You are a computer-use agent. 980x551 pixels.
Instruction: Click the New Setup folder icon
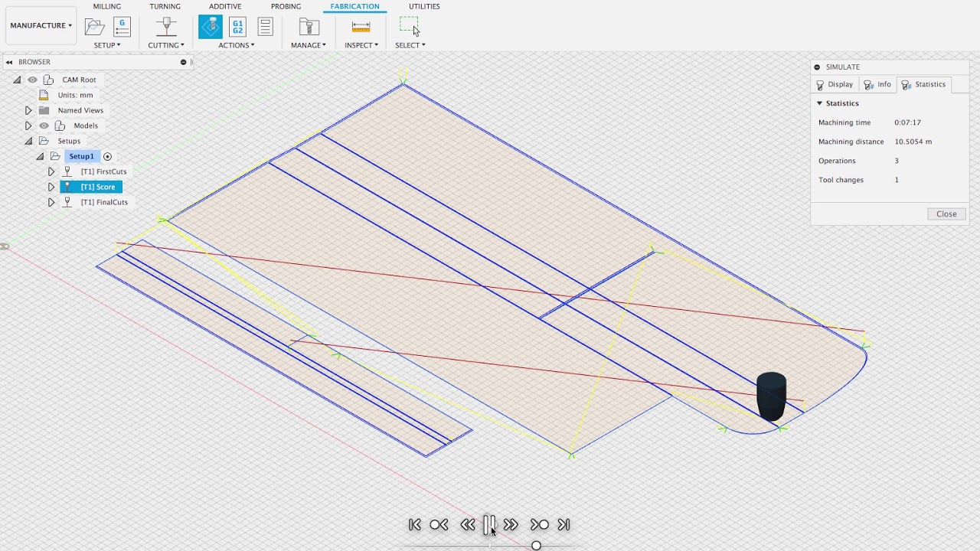(95, 27)
